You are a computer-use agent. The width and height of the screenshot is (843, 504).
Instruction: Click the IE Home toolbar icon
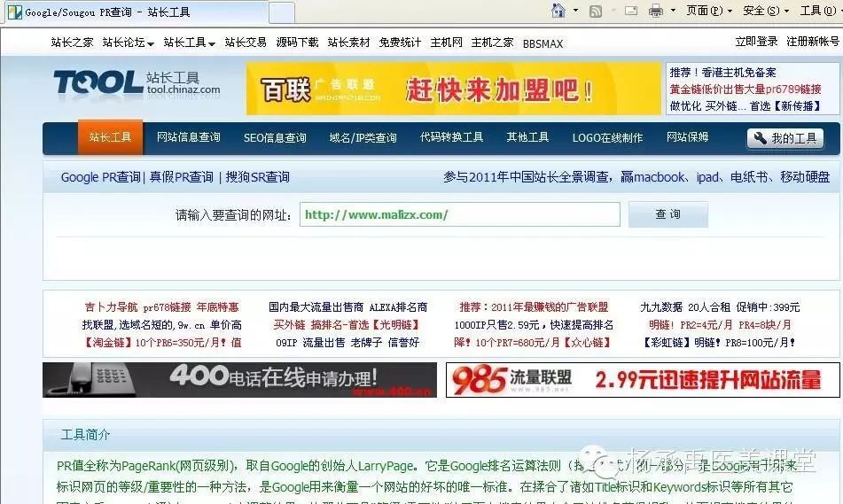coord(558,11)
